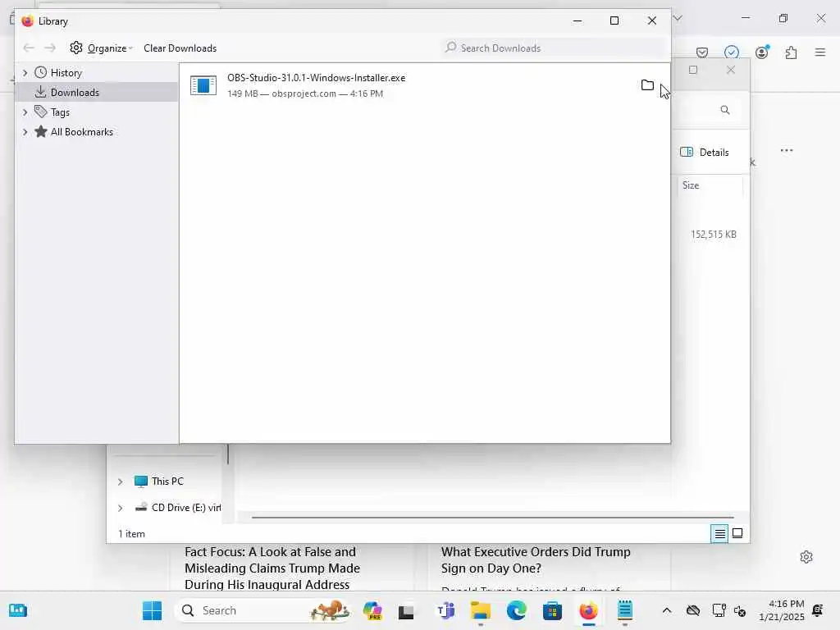Viewport: 840px width, 630px height.
Task: Maximize the Library window
Action: pyautogui.click(x=614, y=21)
